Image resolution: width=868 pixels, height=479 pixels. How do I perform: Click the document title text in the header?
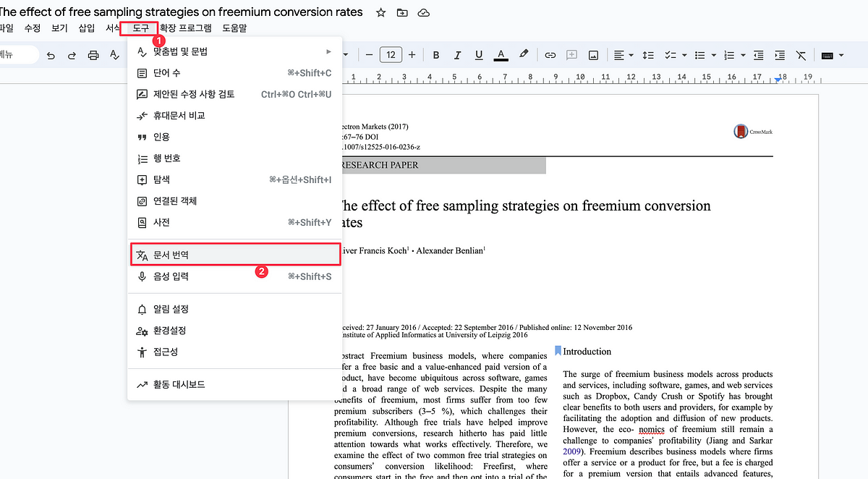tap(182, 12)
